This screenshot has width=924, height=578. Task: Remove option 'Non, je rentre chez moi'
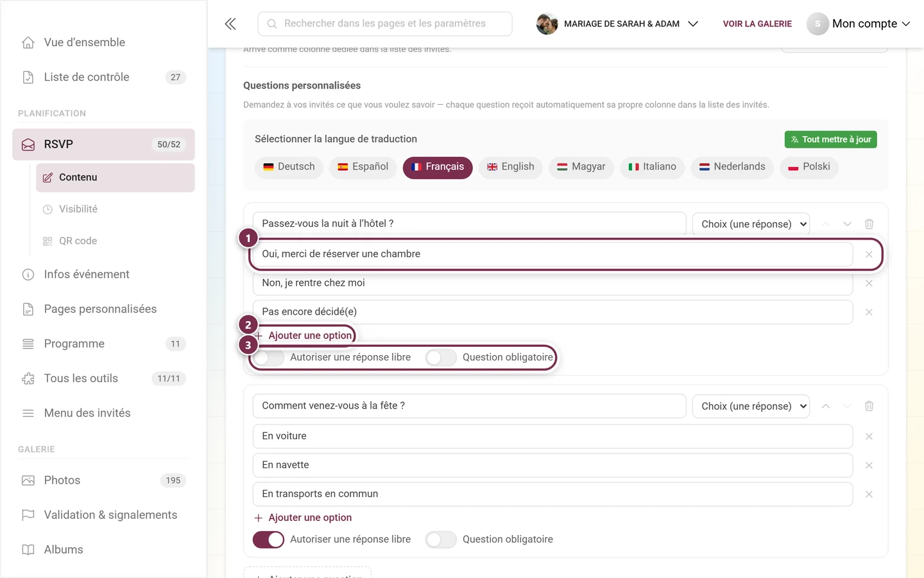click(869, 283)
